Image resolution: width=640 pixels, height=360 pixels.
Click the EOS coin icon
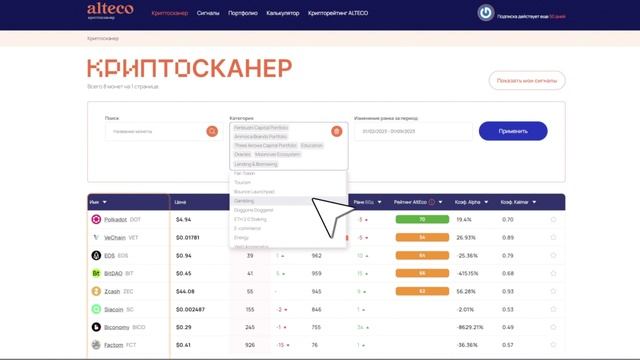point(96,256)
